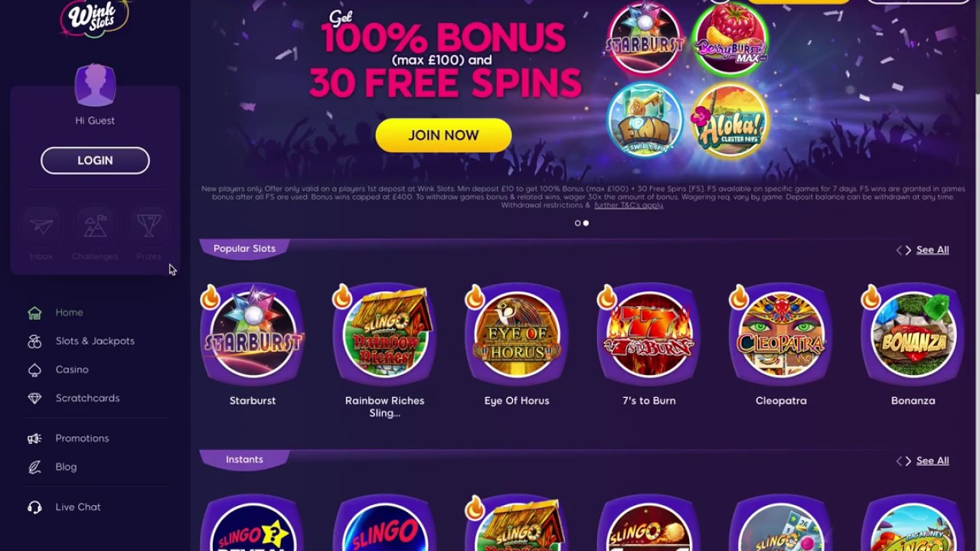This screenshot has height=551, width=980.
Task: Go to the Casino menu item
Action: 72,370
